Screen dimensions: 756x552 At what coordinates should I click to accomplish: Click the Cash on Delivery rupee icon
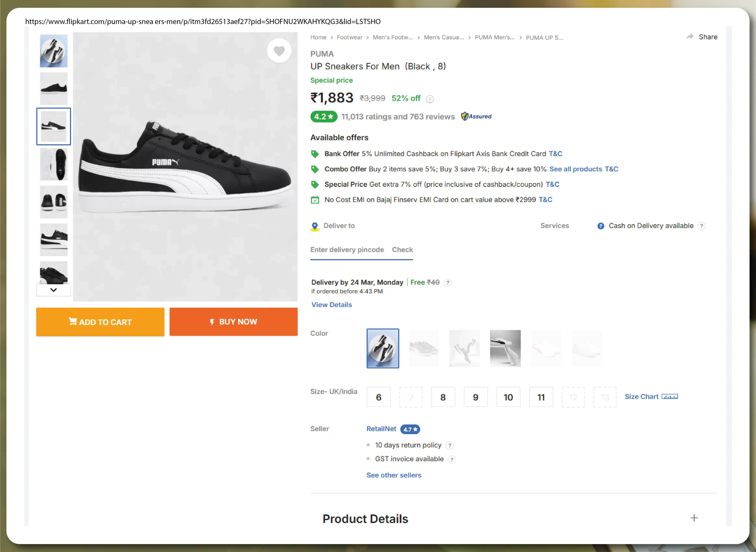pyautogui.click(x=601, y=226)
